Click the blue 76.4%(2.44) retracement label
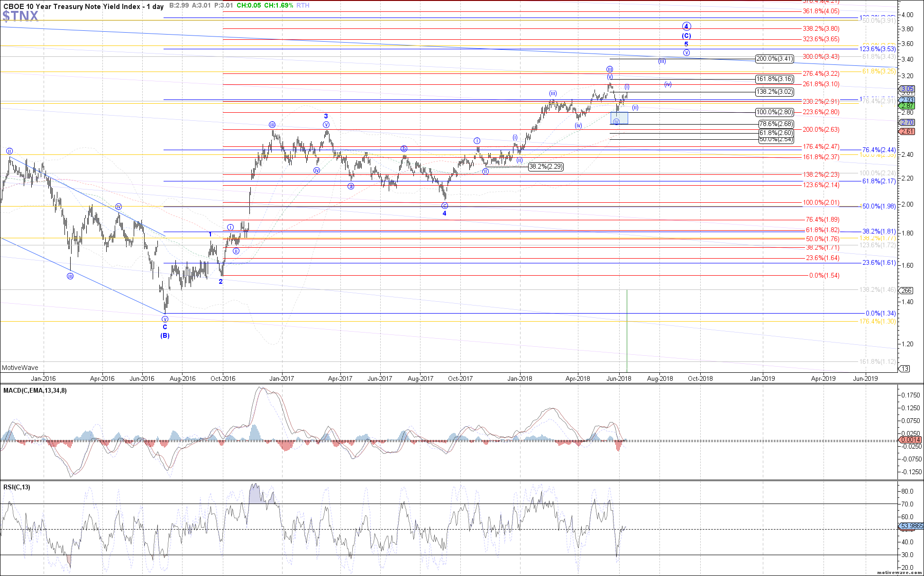This screenshot has width=924, height=576. 879,150
